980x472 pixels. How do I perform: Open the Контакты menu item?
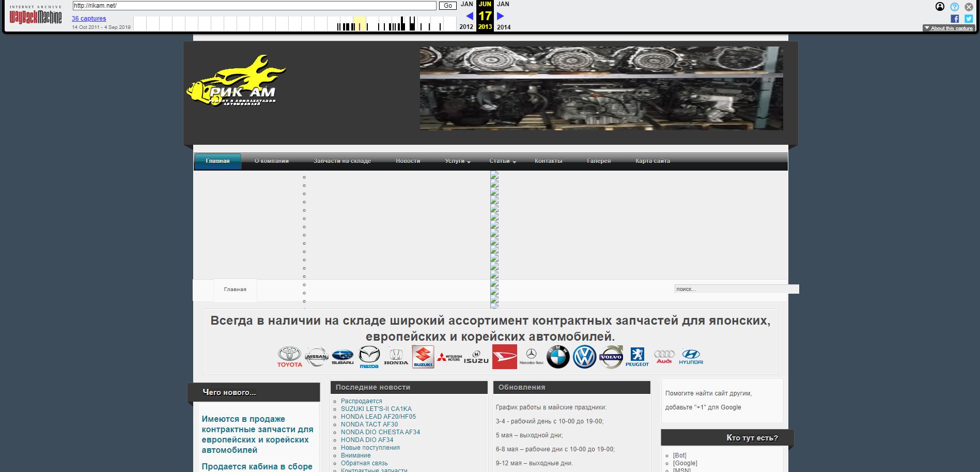tap(548, 161)
